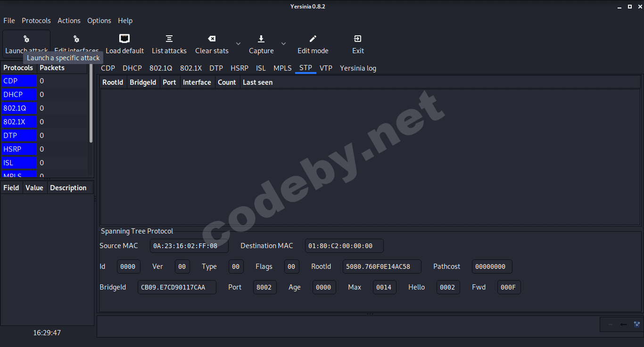Select ISL row in the Protocols list
This screenshot has width=644, height=347.
[x=44, y=163]
